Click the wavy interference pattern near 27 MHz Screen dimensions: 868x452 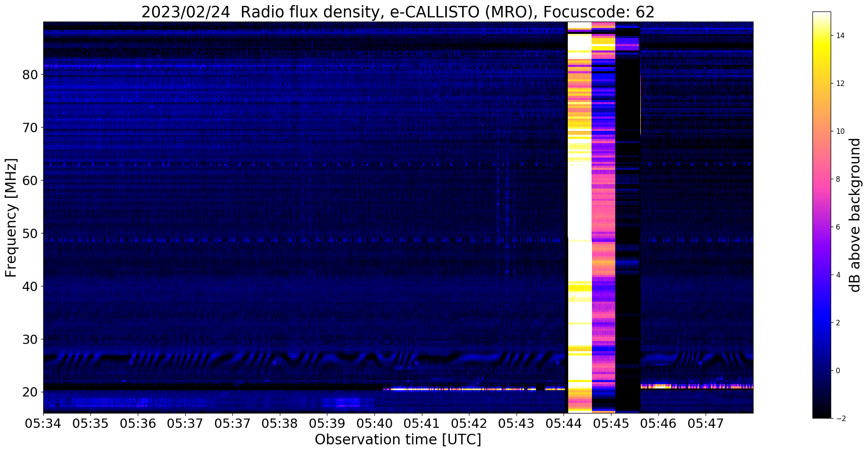(304, 358)
